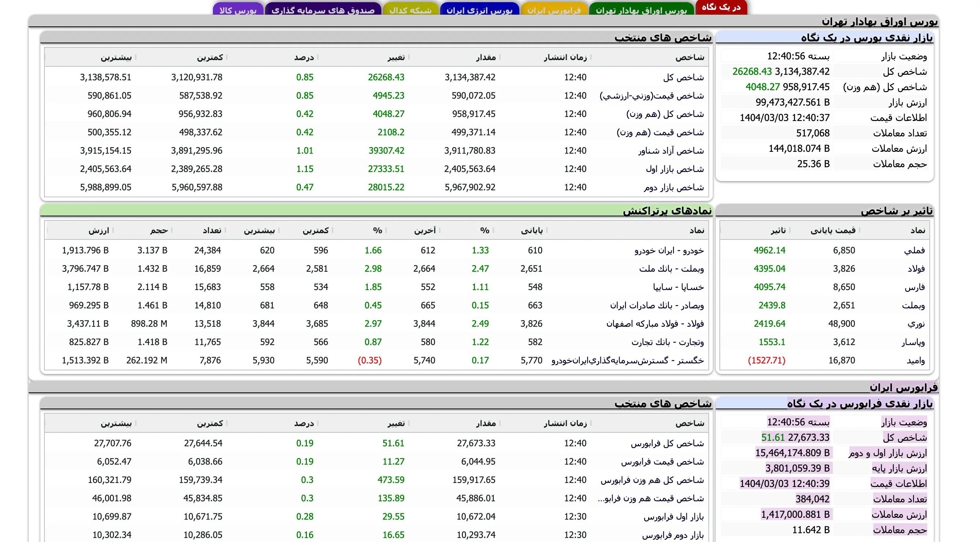Open 'فولاد - فولاد مبارکه اصفهان' row
The width and height of the screenshot is (980, 542).
[376, 323]
